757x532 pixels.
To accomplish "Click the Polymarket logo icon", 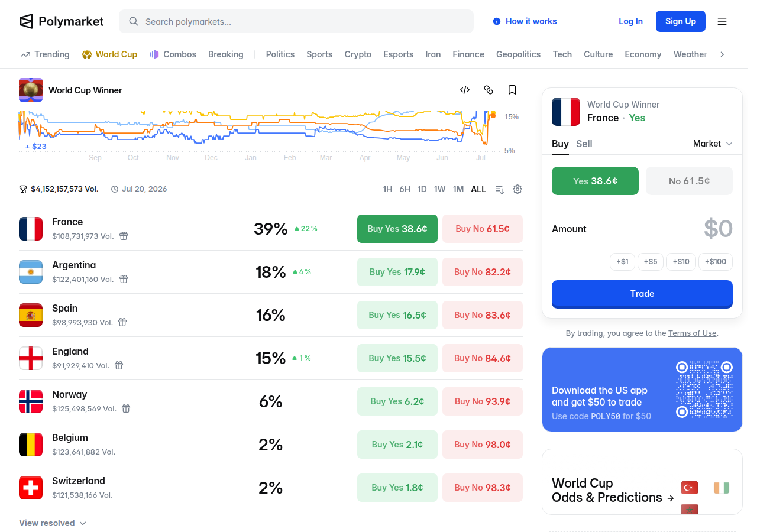I will point(26,21).
